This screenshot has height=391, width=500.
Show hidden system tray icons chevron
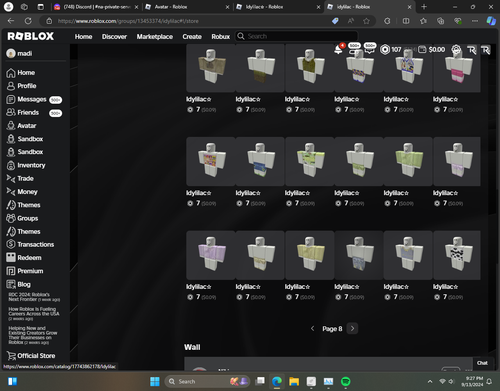tap(430, 381)
